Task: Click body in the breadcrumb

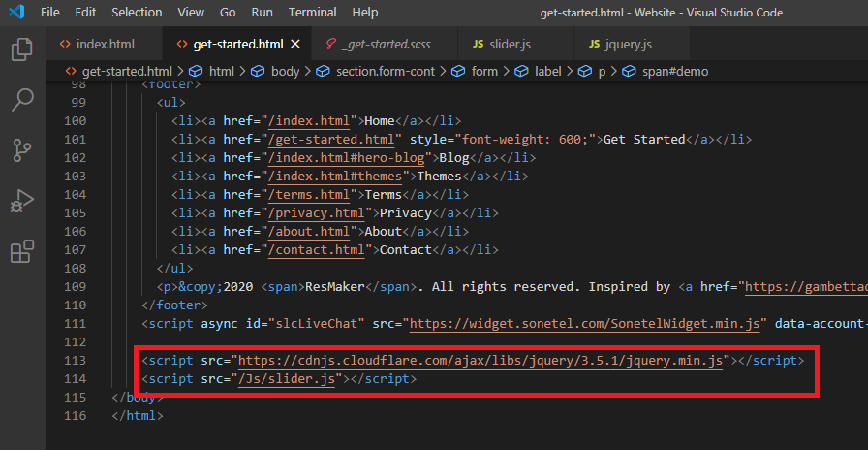Action: tap(285, 72)
